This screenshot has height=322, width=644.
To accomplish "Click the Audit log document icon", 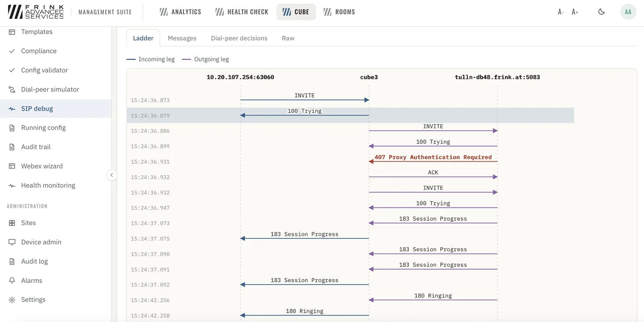I will pos(12,261).
